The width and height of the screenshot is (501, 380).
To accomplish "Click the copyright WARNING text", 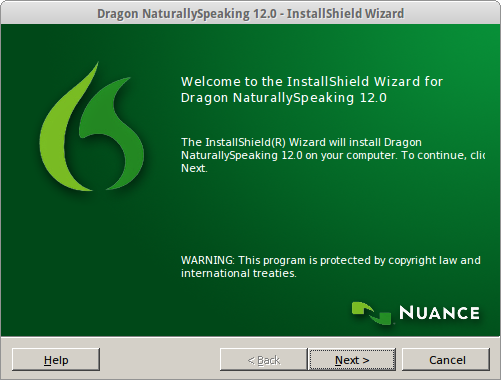I will pyautogui.click(x=331, y=267).
